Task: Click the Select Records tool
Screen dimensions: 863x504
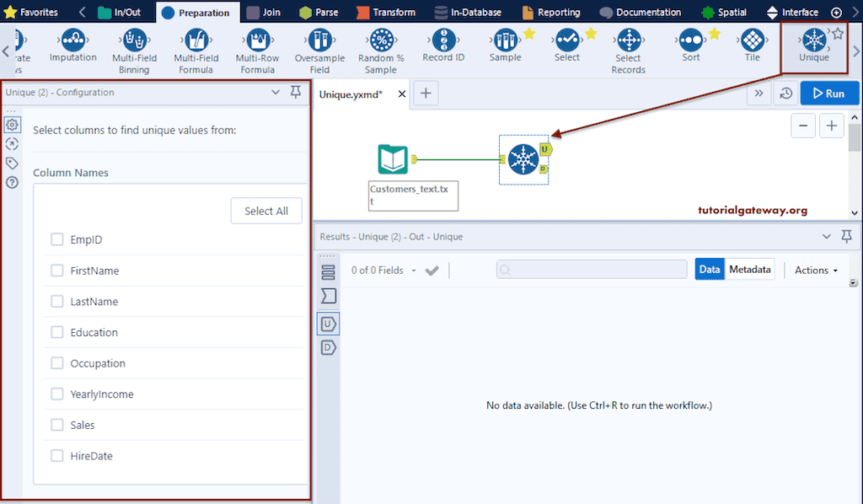Action: [x=629, y=40]
